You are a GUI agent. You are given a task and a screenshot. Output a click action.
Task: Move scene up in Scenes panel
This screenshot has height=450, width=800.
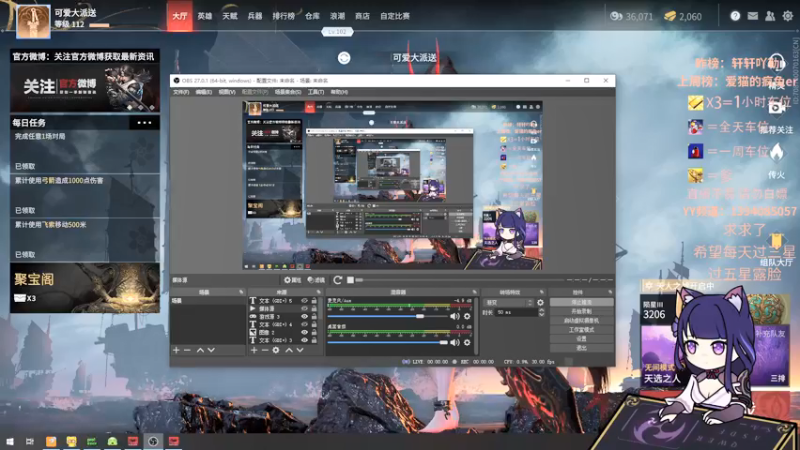pos(200,351)
